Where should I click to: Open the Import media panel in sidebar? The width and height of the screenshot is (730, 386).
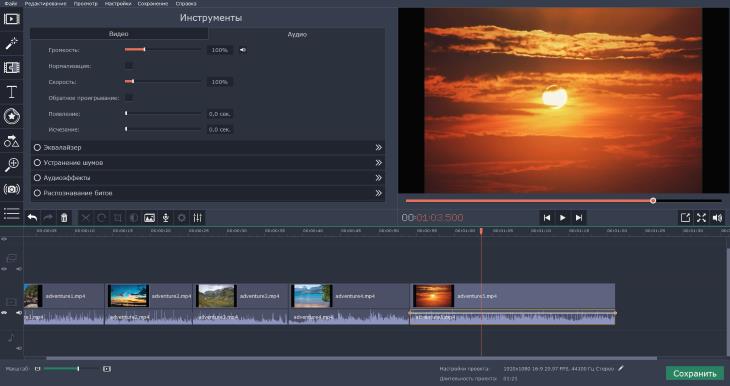pos(11,19)
